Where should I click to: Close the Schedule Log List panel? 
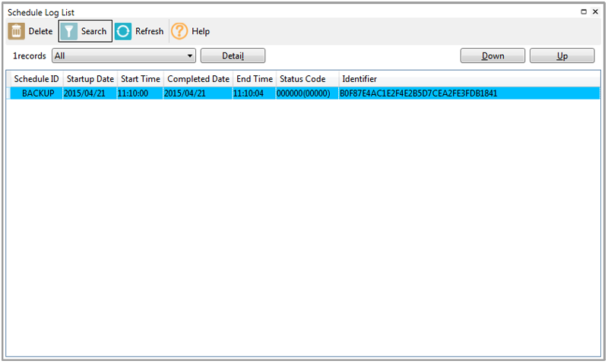click(x=595, y=11)
